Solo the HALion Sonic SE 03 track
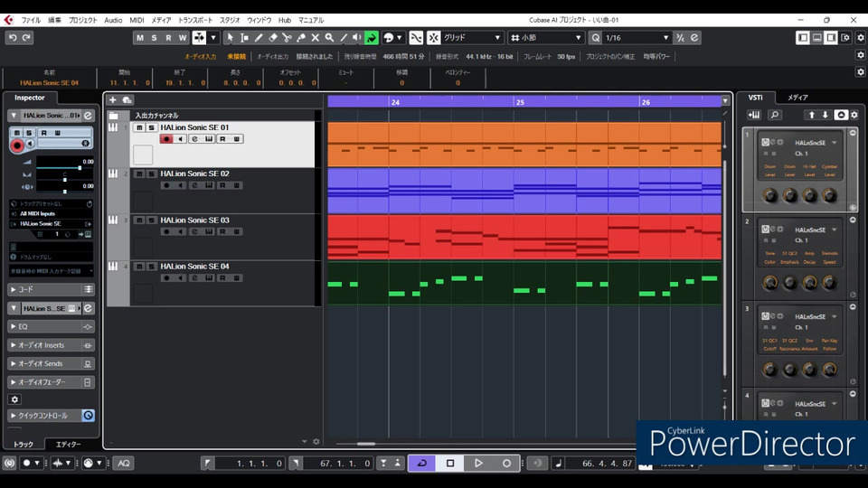Viewport: 868px width, 488px height. [x=151, y=221]
